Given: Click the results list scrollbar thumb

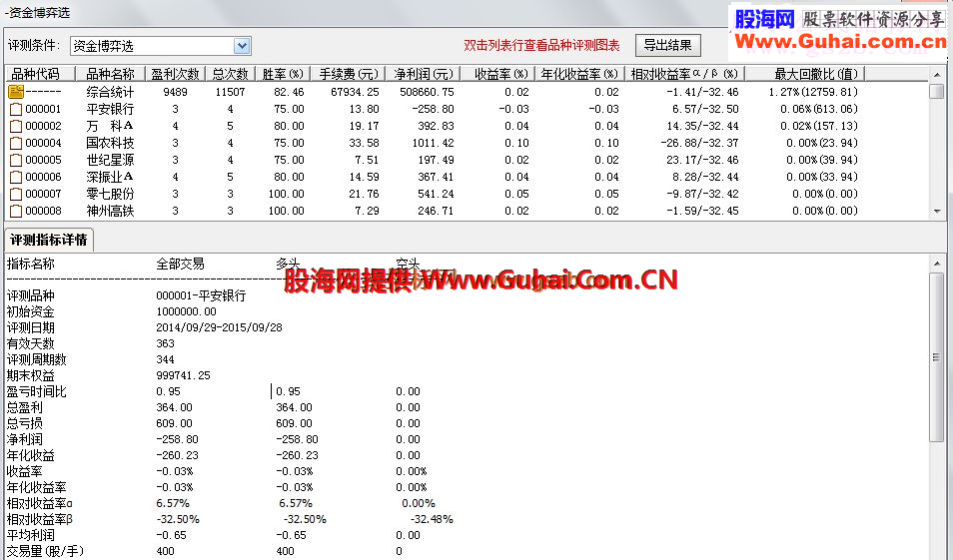Looking at the screenshot, I should (937, 91).
